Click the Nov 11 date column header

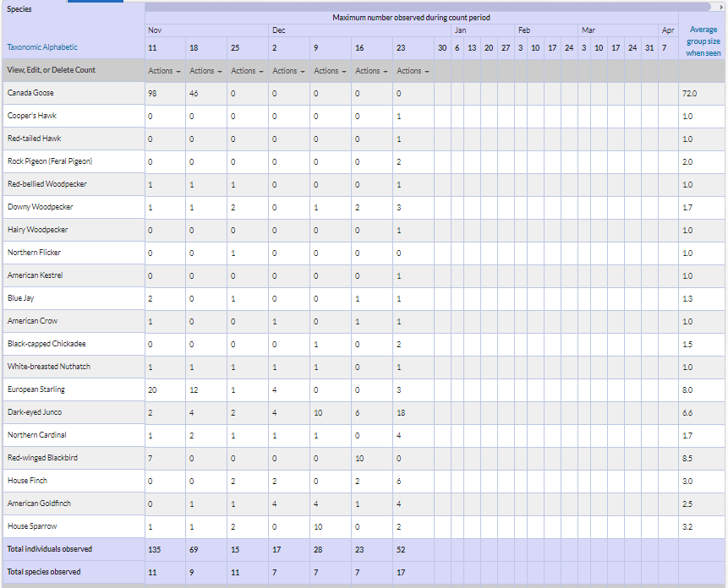pos(152,48)
